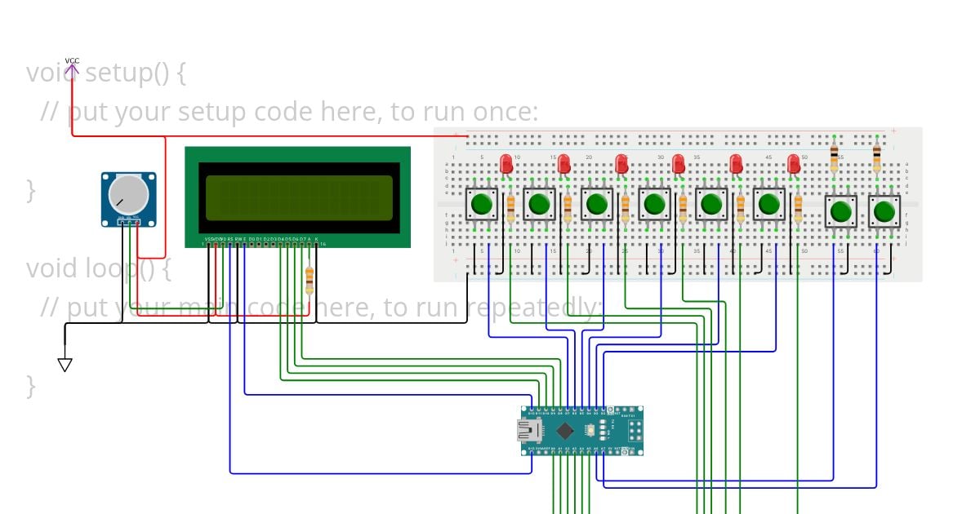Click the rightmost resistor on the breadboard
The height and width of the screenshot is (514, 980).
click(876, 157)
